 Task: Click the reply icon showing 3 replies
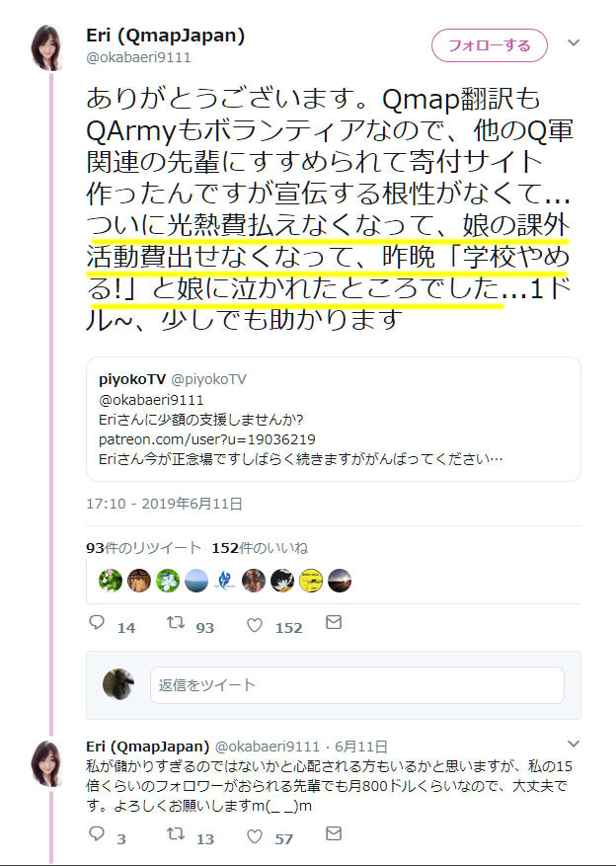point(97,833)
